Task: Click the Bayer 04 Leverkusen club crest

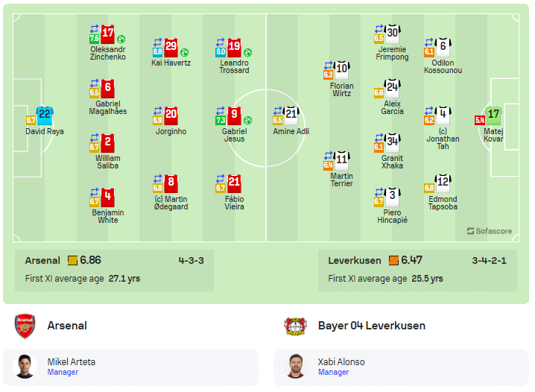Action: click(x=295, y=326)
